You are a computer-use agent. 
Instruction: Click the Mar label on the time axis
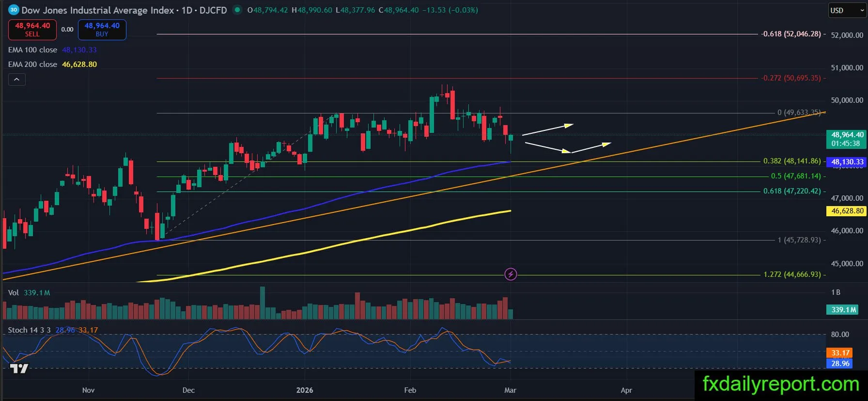click(x=510, y=390)
